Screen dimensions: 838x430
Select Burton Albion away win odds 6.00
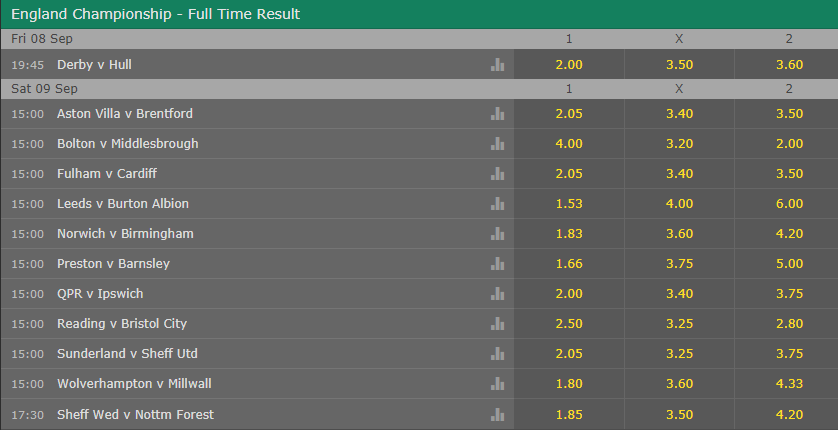pyautogui.click(x=788, y=204)
